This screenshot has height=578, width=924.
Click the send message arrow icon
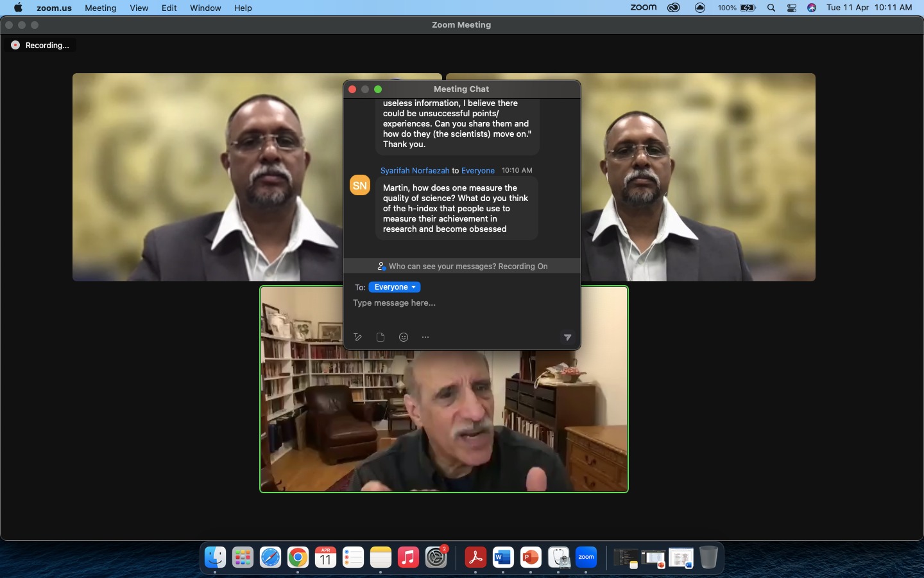click(x=567, y=337)
